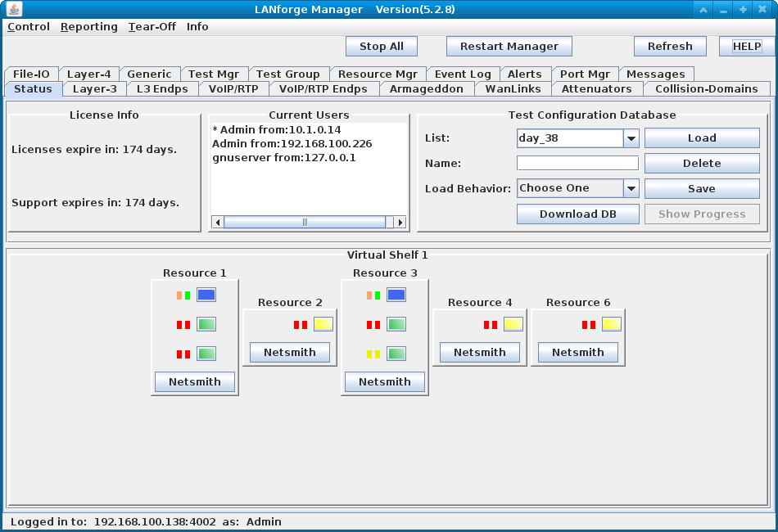Viewport: 778px width, 532px height.
Task: Switch to the VoIP/RTP Endps tab
Action: (323, 88)
